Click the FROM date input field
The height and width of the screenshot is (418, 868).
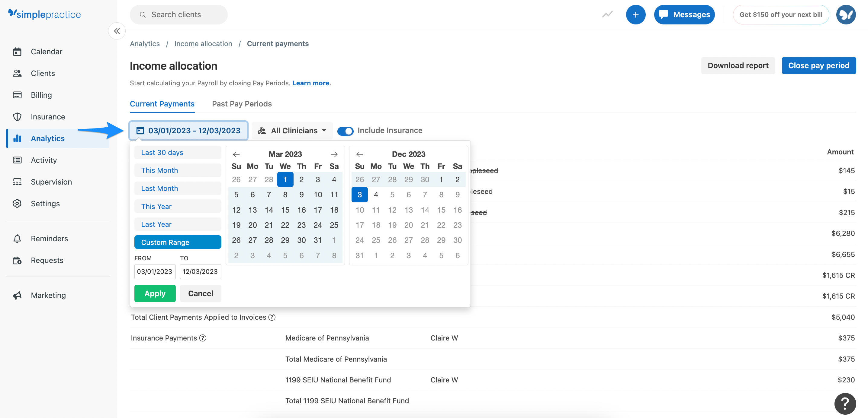(x=155, y=271)
